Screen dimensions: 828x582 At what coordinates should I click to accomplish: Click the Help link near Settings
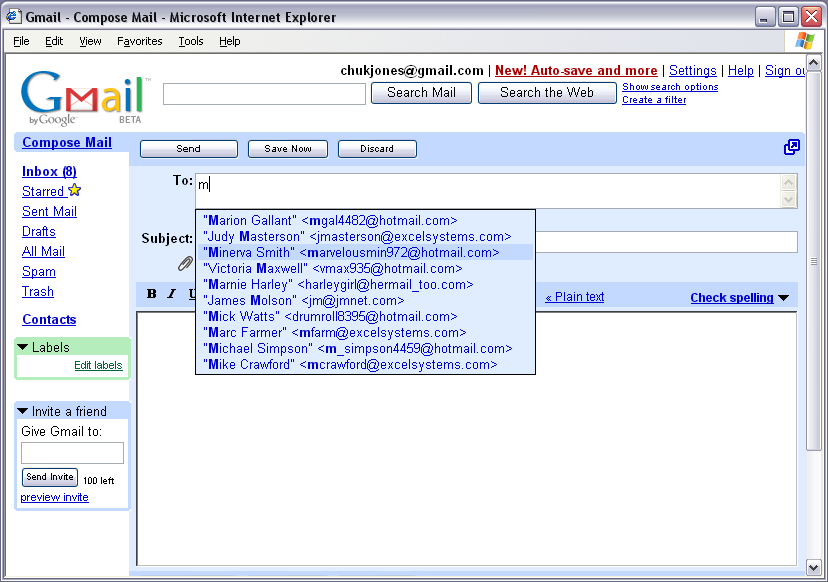tap(740, 71)
